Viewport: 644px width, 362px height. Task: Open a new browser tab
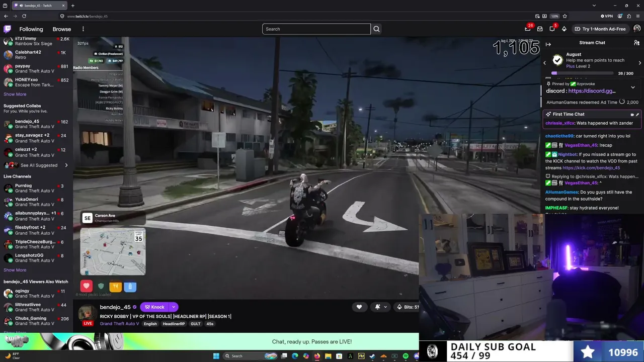coord(73,6)
